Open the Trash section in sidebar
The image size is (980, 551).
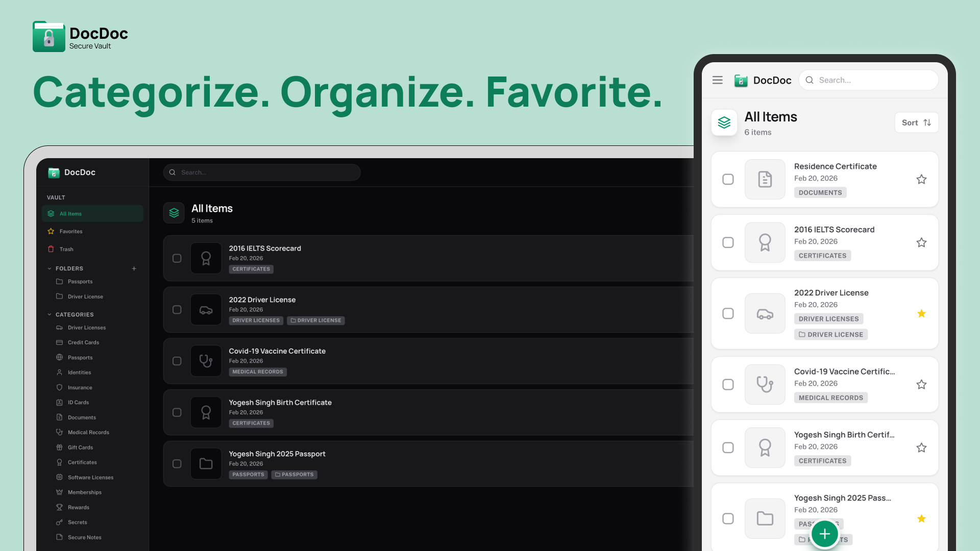66,249
